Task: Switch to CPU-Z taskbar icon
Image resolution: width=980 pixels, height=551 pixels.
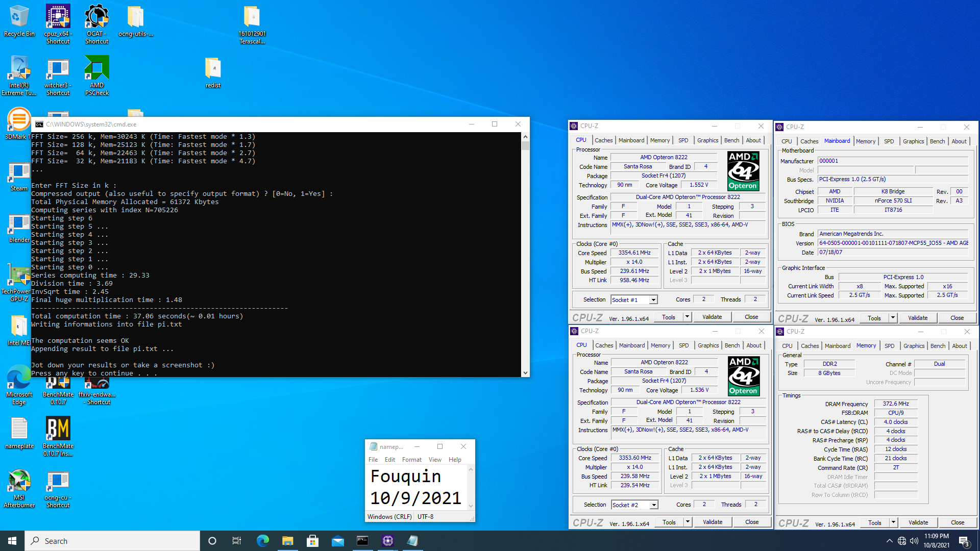Action: pyautogui.click(x=387, y=541)
